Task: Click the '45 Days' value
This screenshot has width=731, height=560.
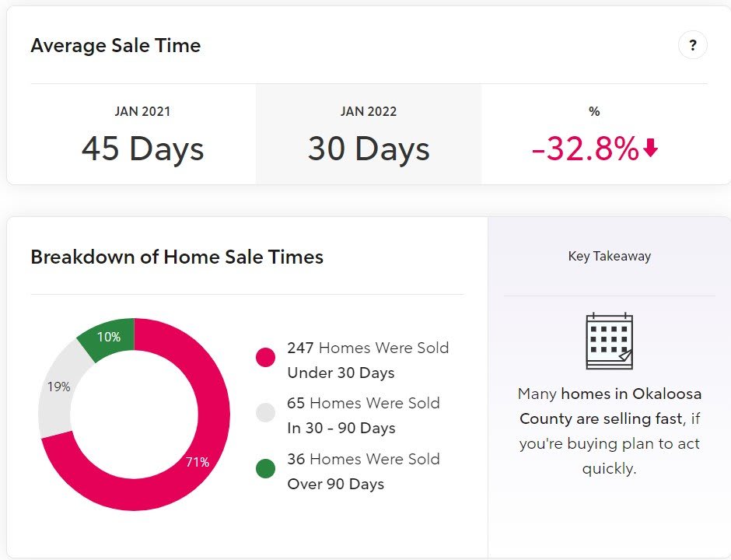Action: point(142,149)
